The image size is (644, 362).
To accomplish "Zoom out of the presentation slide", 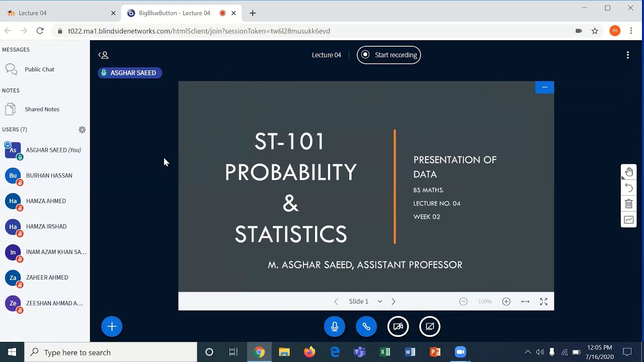I will [x=463, y=302].
